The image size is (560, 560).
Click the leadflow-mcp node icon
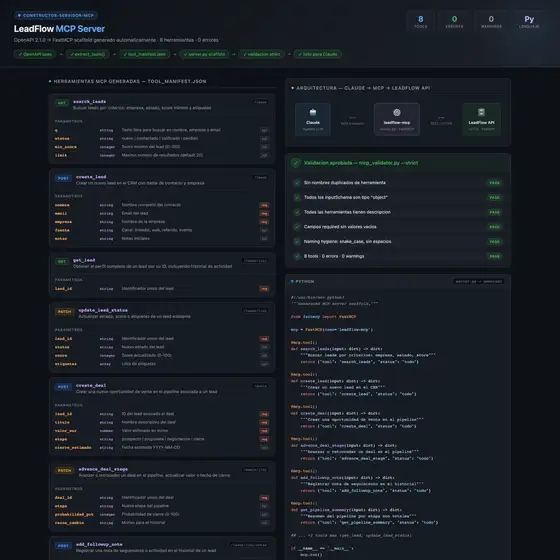tap(397, 112)
